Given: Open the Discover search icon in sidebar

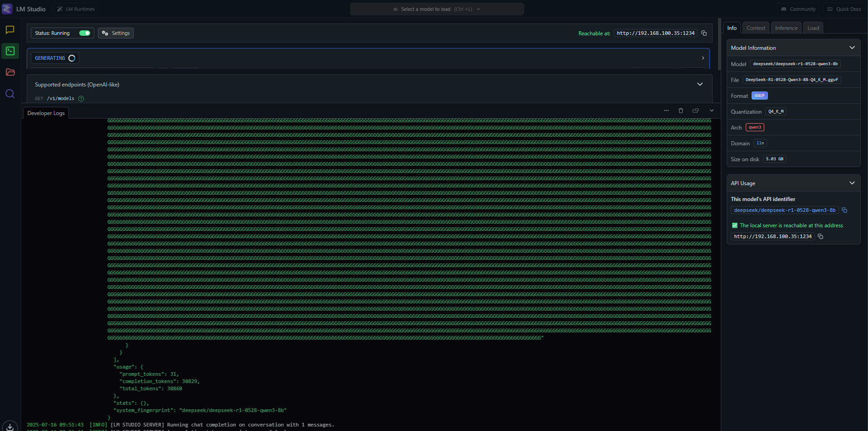Looking at the screenshot, I should pyautogui.click(x=10, y=94).
